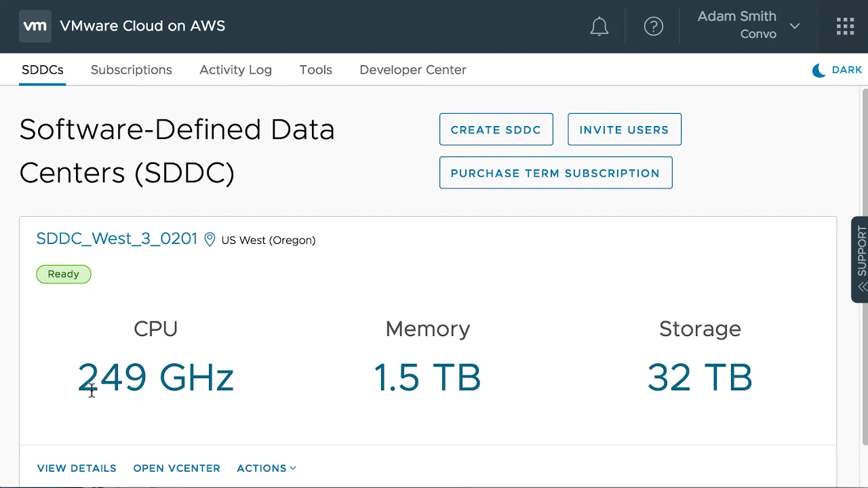This screenshot has width=868, height=488.
Task: Click PURCHASE TERM SUBSCRIPTION button
Action: (556, 173)
